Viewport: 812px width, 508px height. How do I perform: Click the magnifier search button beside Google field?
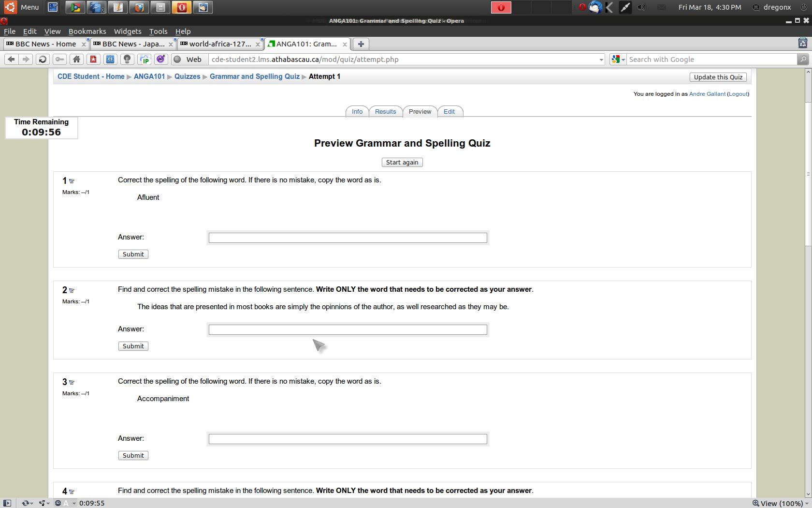tap(803, 59)
